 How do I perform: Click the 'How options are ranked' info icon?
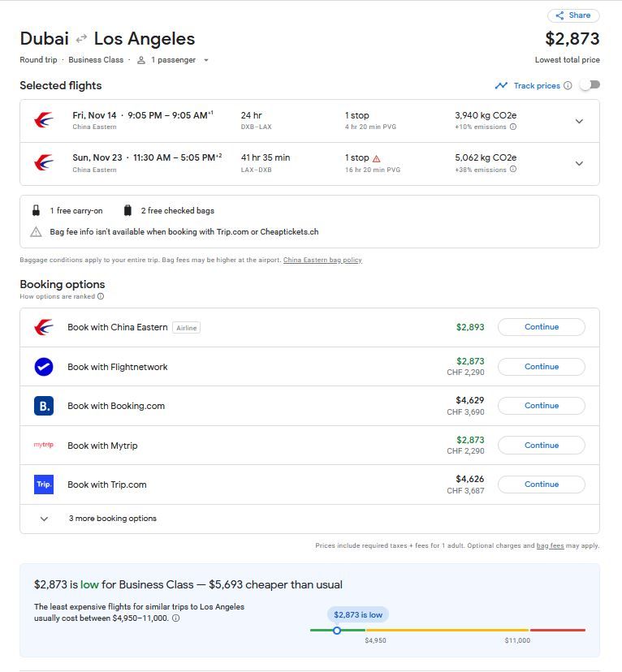[101, 296]
